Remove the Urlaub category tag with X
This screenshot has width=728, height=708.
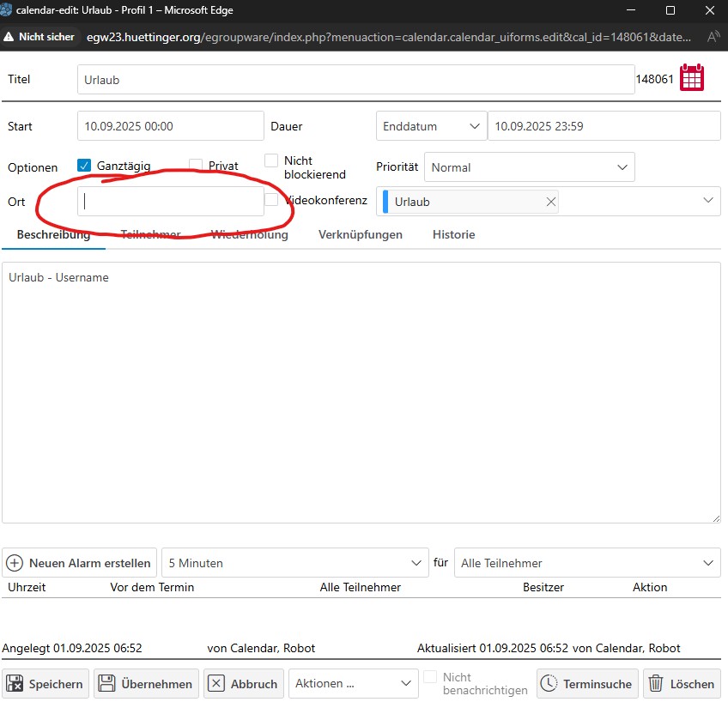point(551,202)
